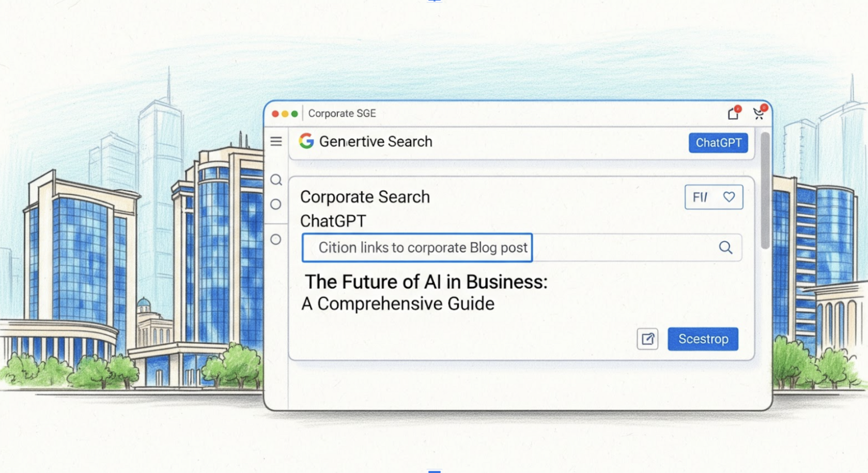Click the Fl/ label next to the heart

(x=700, y=197)
